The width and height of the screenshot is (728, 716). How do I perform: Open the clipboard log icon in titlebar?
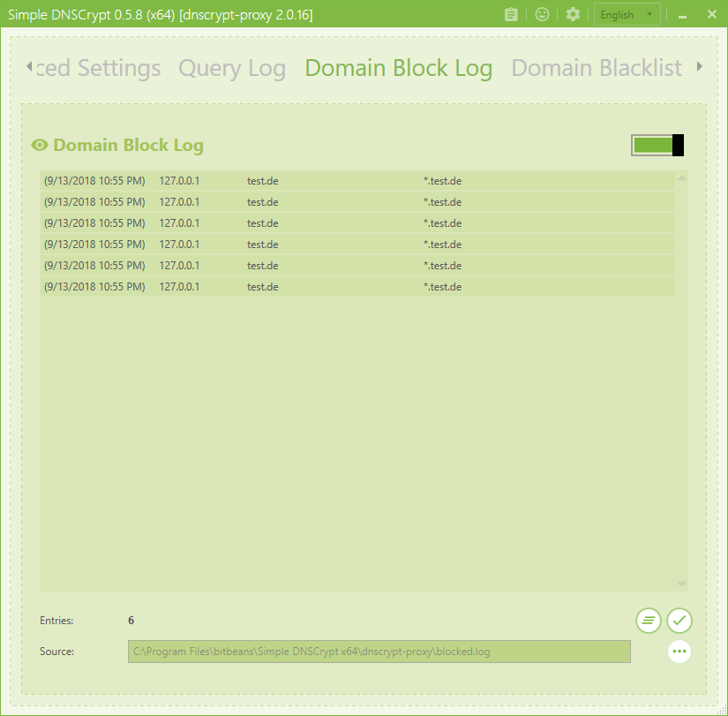pyautogui.click(x=511, y=14)
